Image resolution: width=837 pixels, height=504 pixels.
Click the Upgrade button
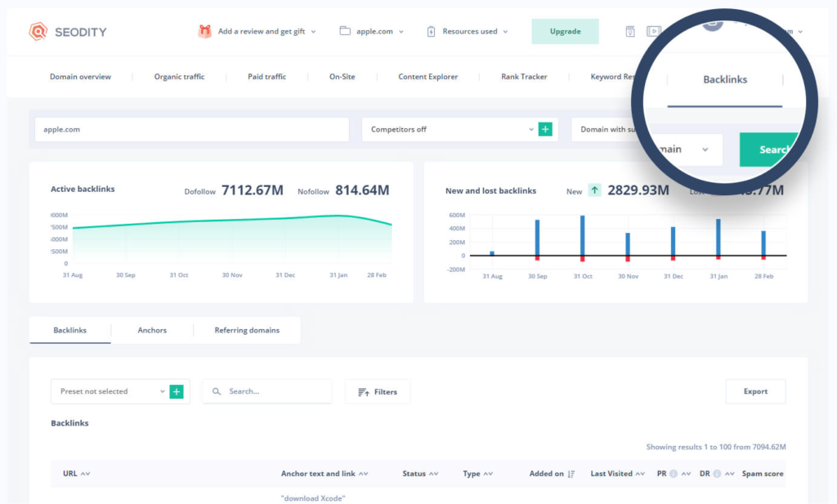pos(565,32)
